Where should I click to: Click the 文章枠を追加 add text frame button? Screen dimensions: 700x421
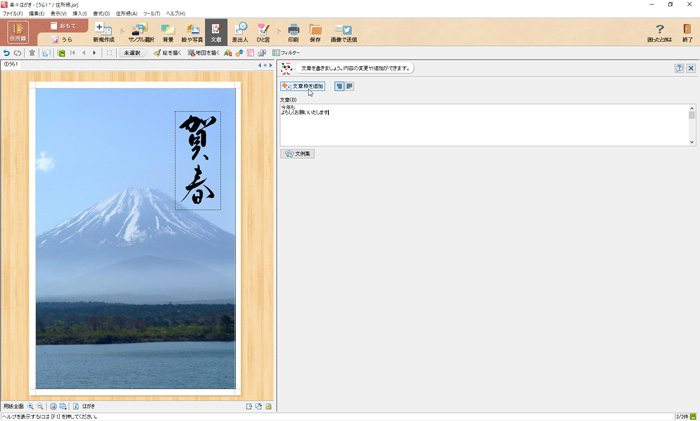[303, 87]
